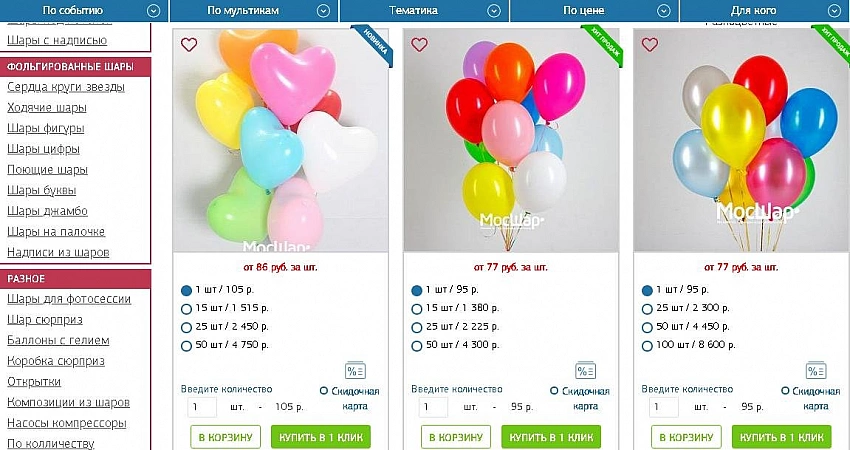Click discount percent icon in right product
The image size is (850, 450).
tap(815, 371)
